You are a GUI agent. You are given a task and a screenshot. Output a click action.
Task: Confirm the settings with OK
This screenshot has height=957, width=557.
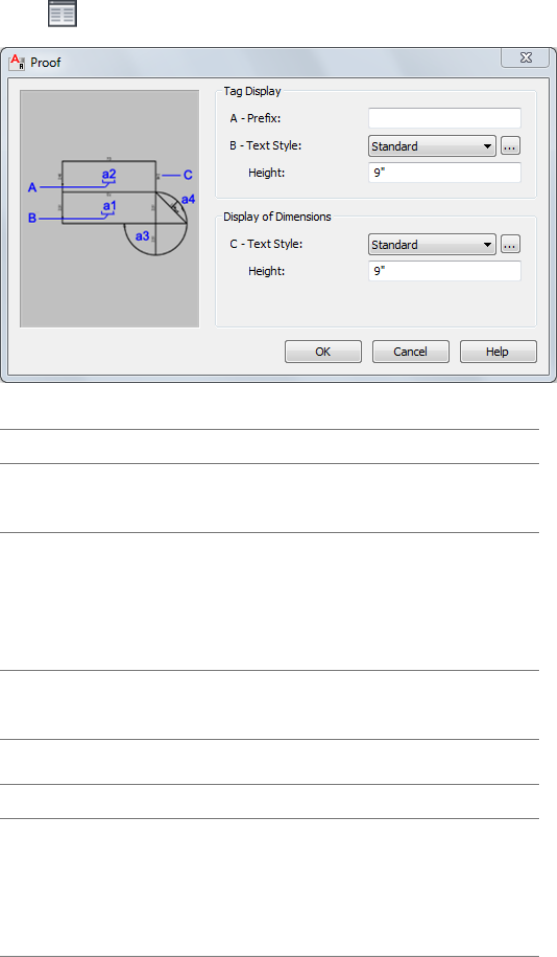click(323, 352)
